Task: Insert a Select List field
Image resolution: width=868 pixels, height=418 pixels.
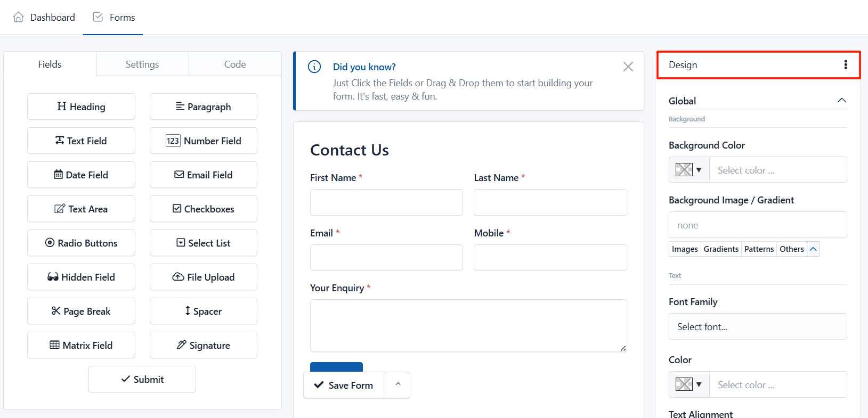Action: click(204, 243)
